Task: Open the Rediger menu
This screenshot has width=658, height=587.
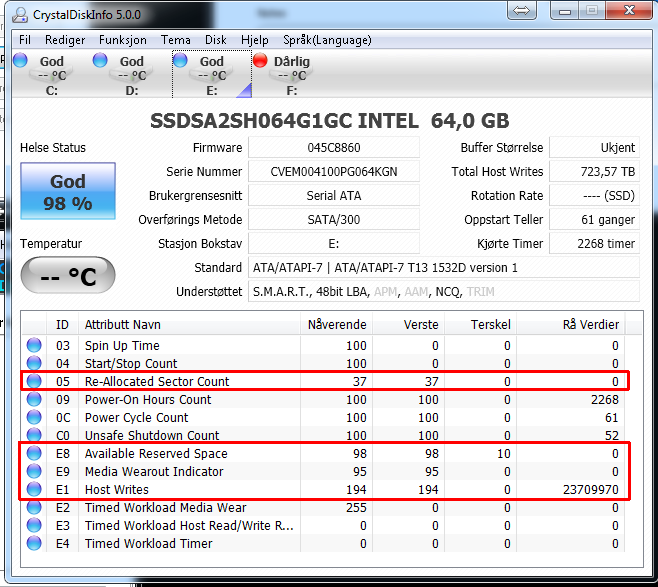Action: [65, 40]
